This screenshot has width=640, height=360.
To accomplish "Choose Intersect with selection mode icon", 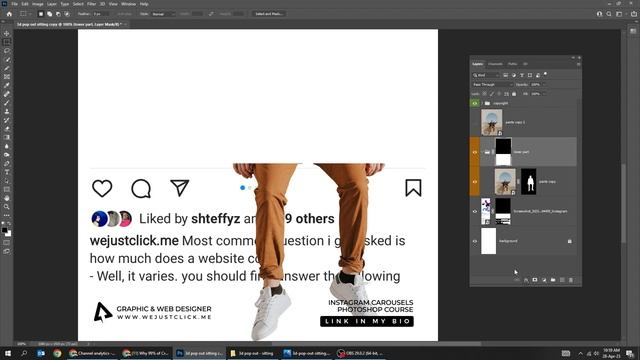I will (x=67, y=14).
